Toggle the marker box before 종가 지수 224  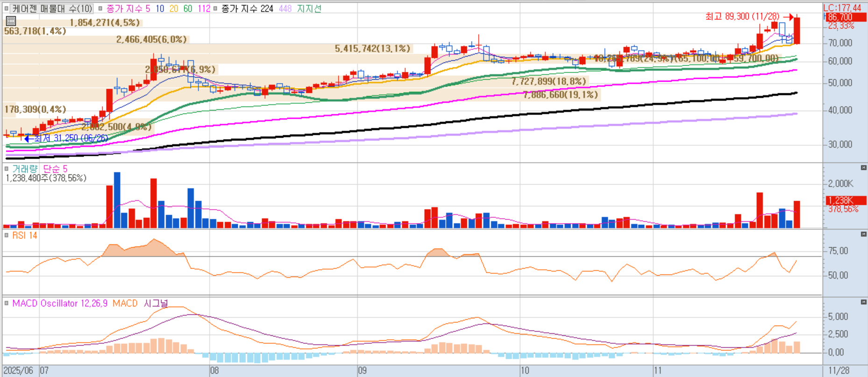click(x=215, y=8)
